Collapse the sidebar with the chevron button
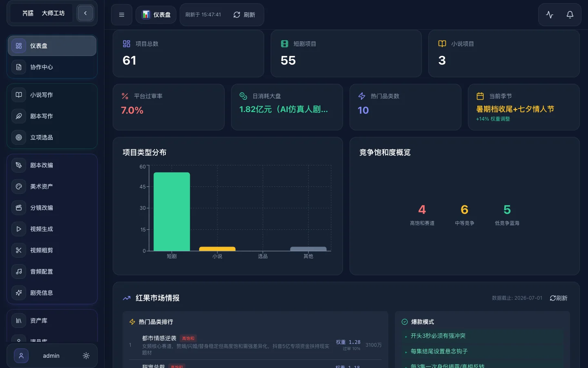Viewport: 588px width, 368px height. [85, 13]
